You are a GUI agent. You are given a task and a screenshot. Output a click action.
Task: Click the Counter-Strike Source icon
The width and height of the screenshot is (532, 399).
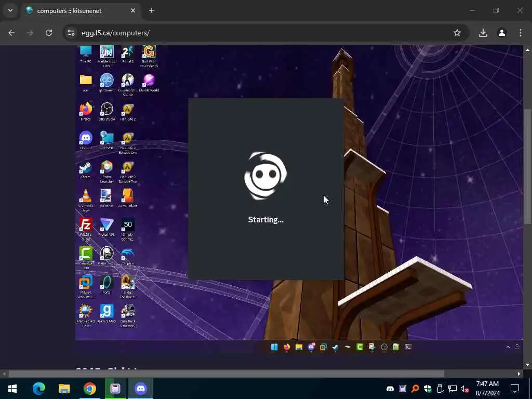pos(128,85)
